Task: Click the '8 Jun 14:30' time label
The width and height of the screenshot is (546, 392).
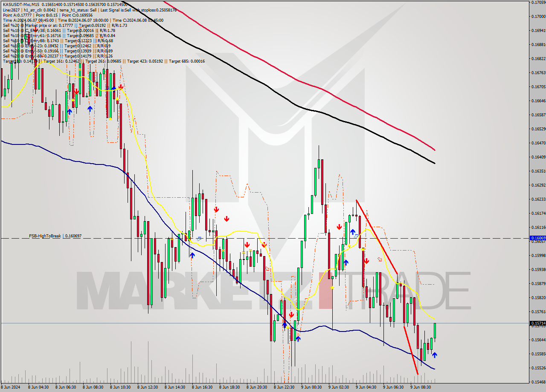Action: tap(174, 387)
